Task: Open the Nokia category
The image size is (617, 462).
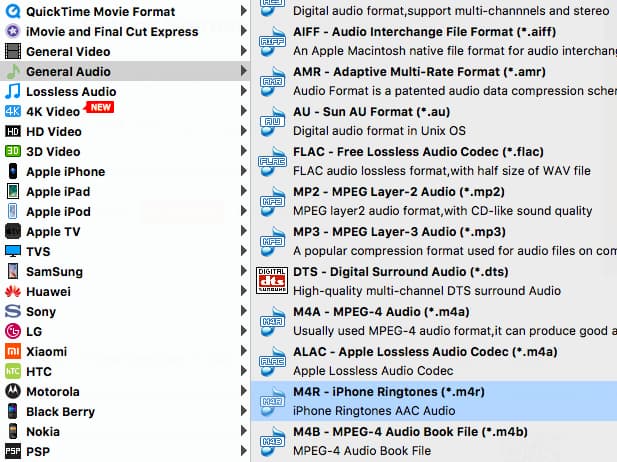Action: coord(125,431)
